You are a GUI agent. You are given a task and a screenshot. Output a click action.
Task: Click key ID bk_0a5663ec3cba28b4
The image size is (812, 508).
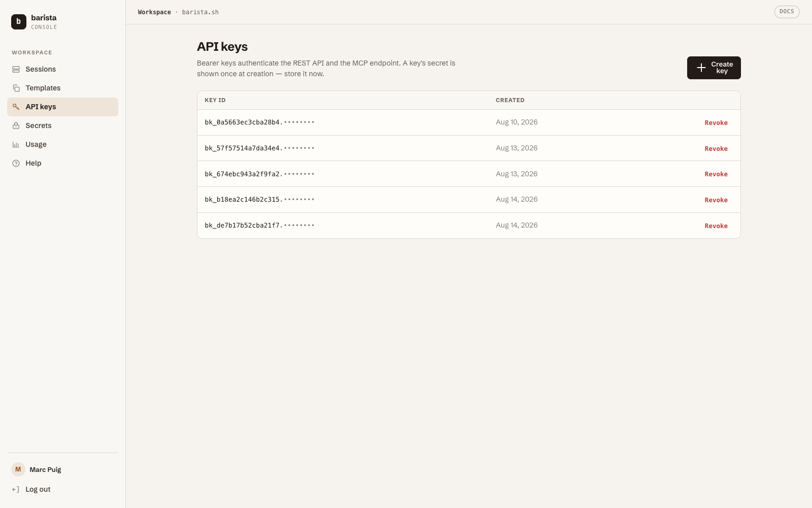[x=259, y=122]
